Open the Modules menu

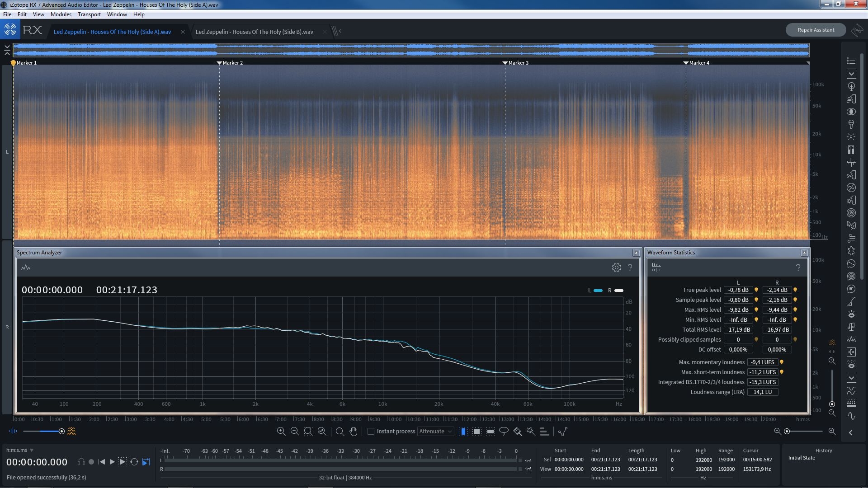pos(61,14)
